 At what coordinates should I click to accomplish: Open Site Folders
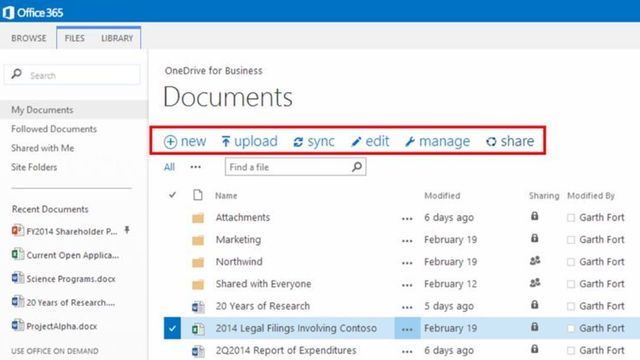34,167
